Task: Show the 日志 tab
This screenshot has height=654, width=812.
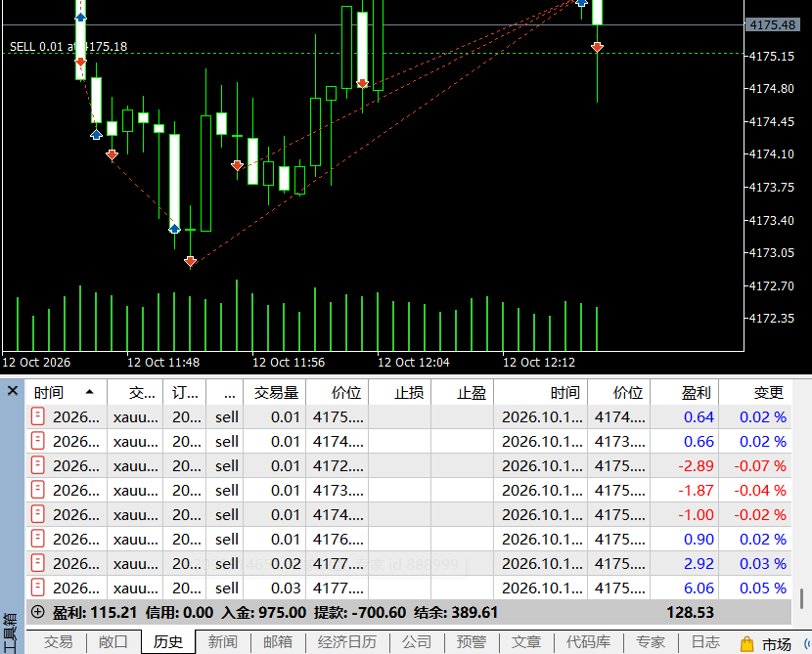Action: (x=705, y=642)
